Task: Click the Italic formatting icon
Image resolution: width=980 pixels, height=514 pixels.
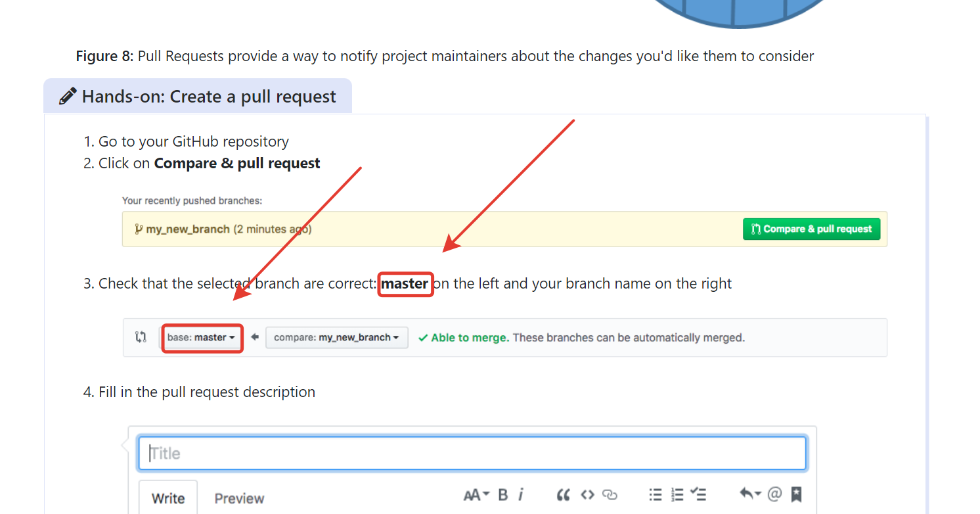Action: (x=520, y=494)
